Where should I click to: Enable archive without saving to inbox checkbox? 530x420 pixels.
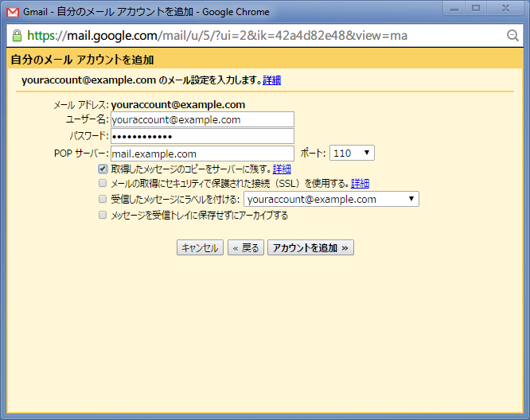tap(103, 216)
